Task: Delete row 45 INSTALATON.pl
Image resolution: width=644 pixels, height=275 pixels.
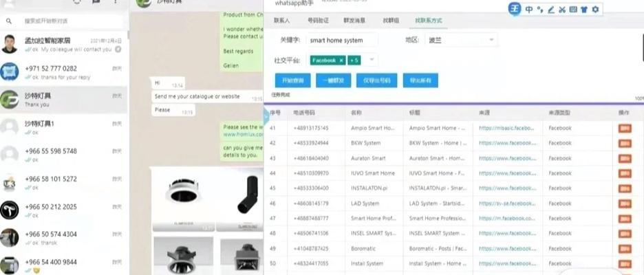Action: coord(625,188)
